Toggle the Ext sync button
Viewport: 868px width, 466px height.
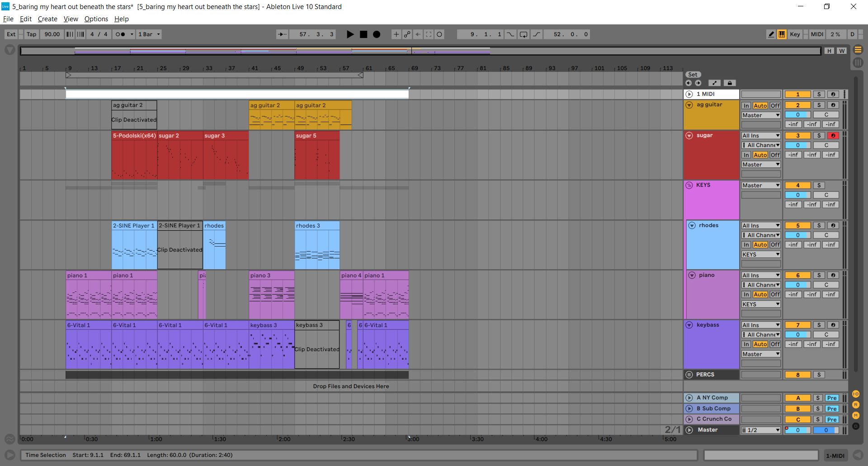click(x=11, y=34)
